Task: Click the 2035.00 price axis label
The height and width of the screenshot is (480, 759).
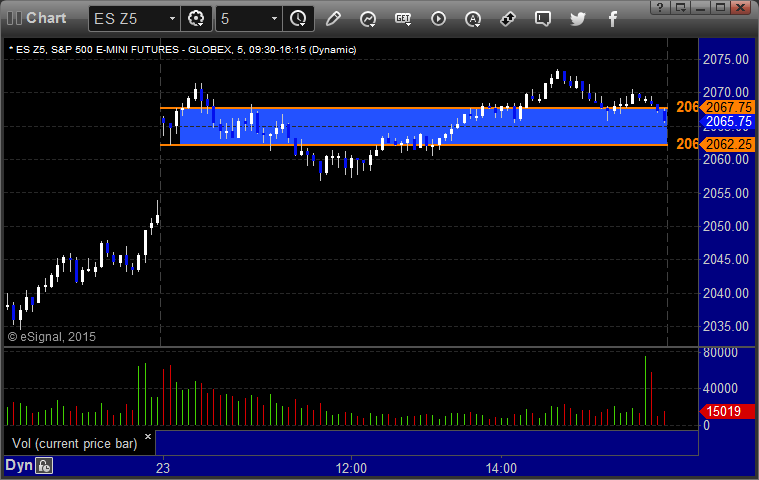Action: [x=726, y=327]
